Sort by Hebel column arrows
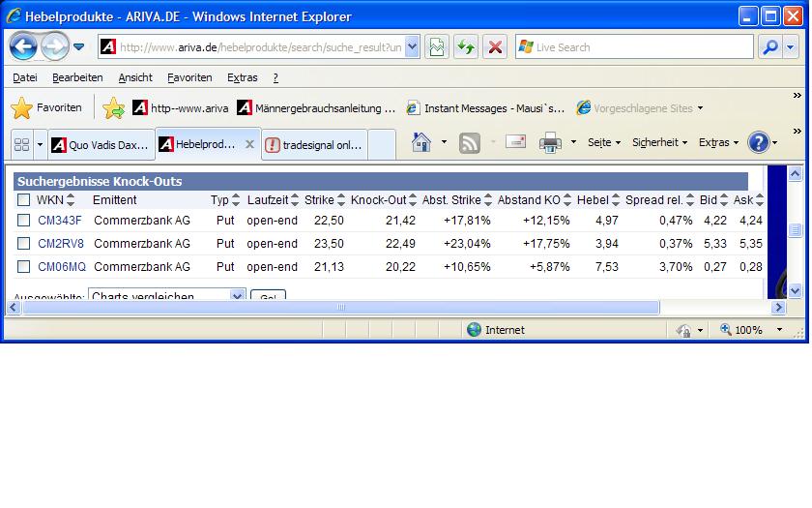Image resolution: width=812 pixels, height=508 pixels. pos(616,199)
